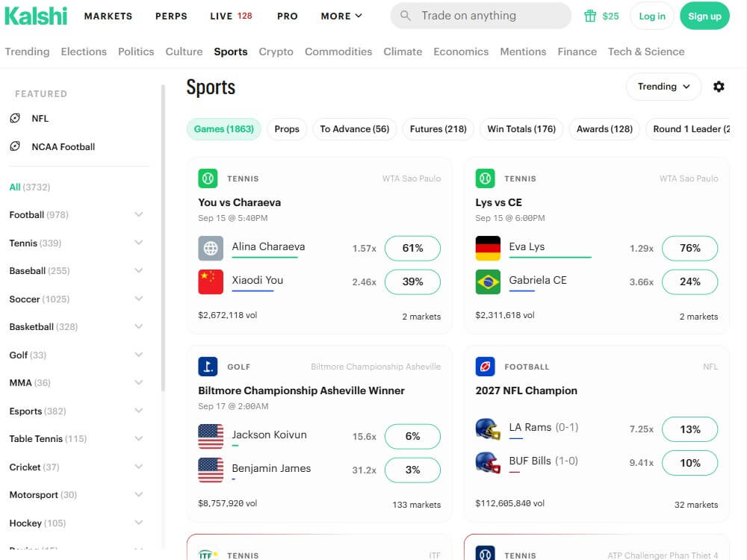Click the search magnifier icon
747x560 pixels.
405,16
